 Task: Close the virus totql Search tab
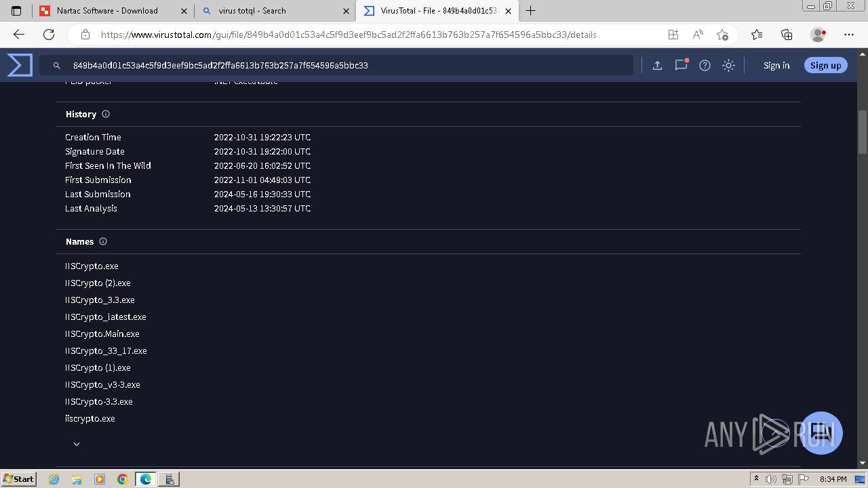(x=346, y=11)
